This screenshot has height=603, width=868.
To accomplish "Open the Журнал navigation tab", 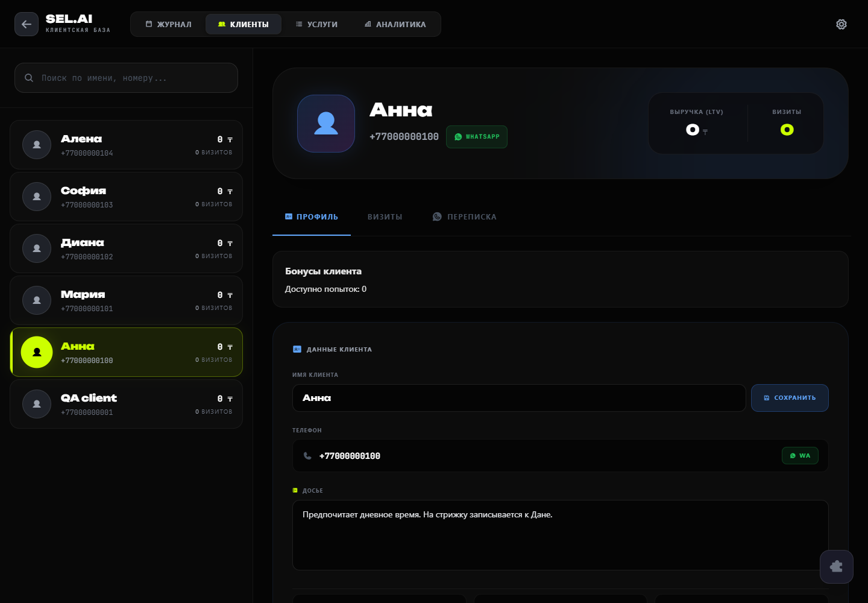I will click(169, 24).
